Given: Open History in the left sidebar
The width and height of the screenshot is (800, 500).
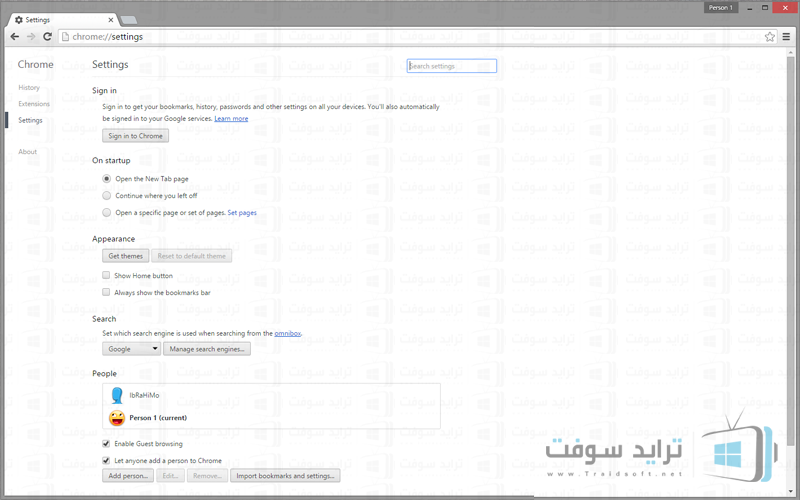Looking at the screenshot, I should click(x=29, y=87).
